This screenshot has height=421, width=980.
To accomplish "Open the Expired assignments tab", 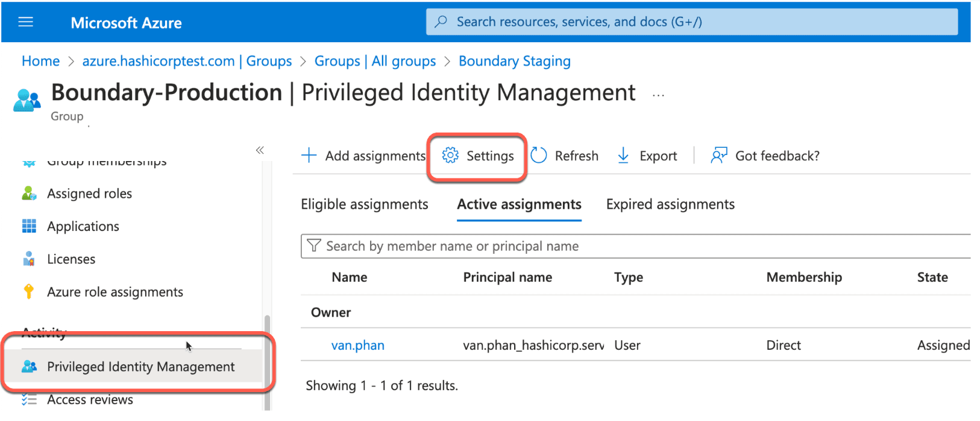I will pyautogui.click(x=670, y=204).
